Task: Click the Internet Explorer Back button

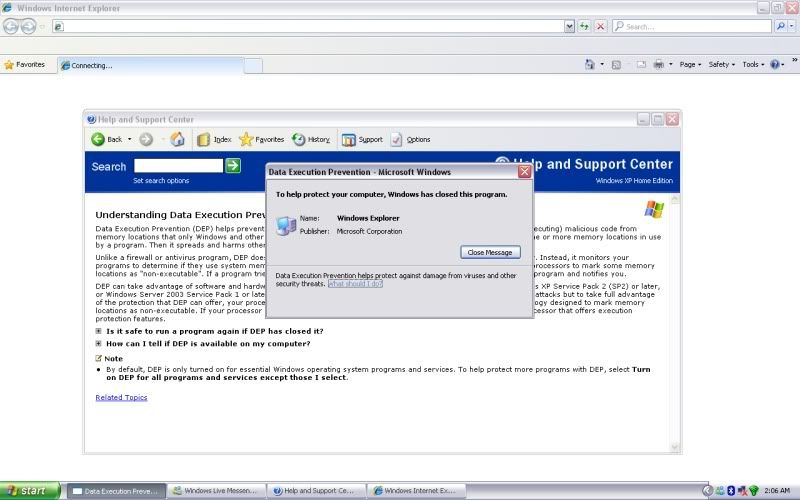Action: (11, 26)
